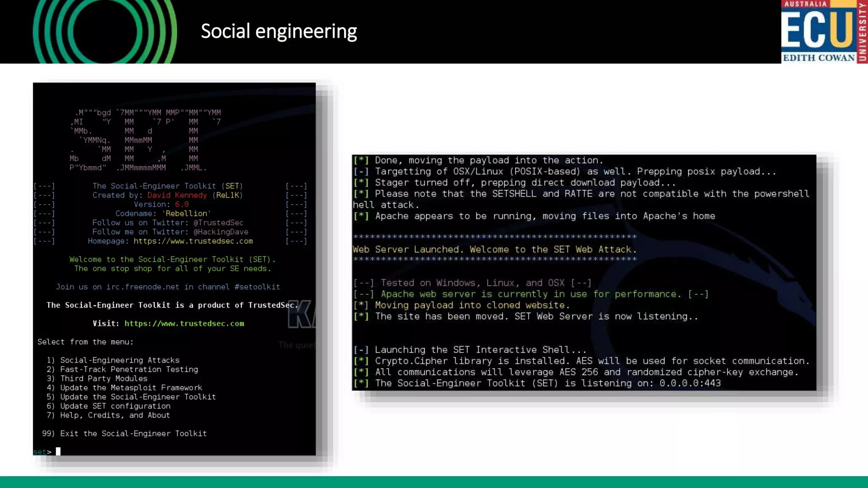Click the ECU Edith Cowan University logo
Screen dimensions: 868x488
pyautogui.click(x=823, y=32)
